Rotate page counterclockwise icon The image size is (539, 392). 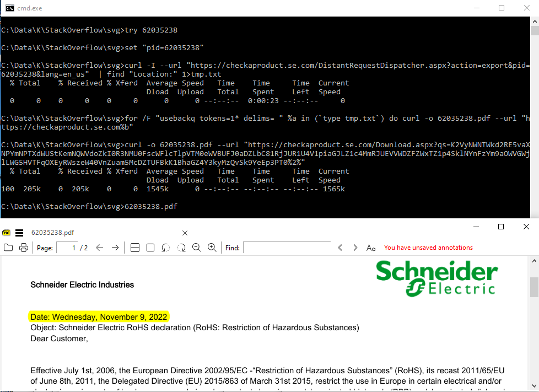(x=166, y=248)
